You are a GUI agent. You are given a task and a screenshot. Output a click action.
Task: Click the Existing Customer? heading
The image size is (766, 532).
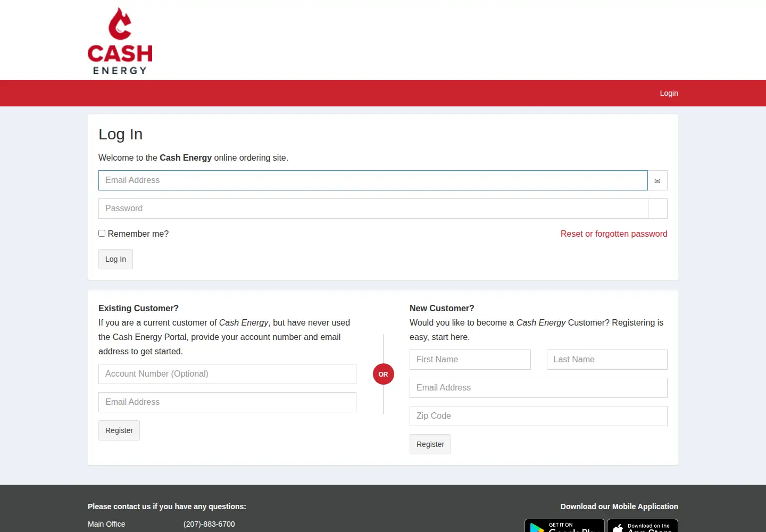pyautogui.click(x=138, y=309)
